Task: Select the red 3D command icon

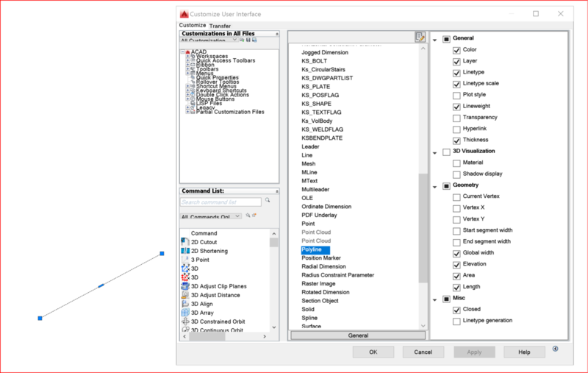Action: 185,277
